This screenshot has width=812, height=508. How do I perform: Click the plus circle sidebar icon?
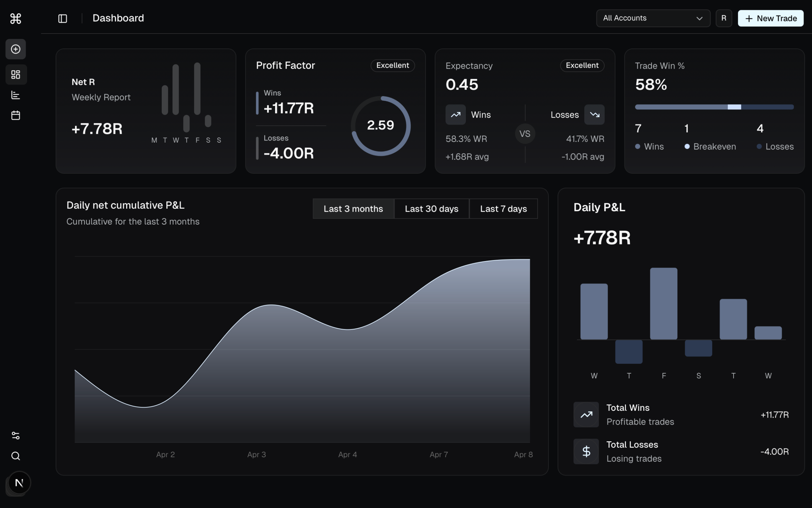point(16,49)
